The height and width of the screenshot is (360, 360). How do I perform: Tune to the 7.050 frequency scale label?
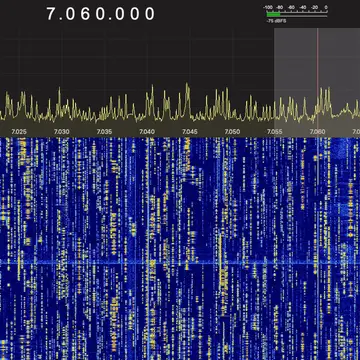232,132
